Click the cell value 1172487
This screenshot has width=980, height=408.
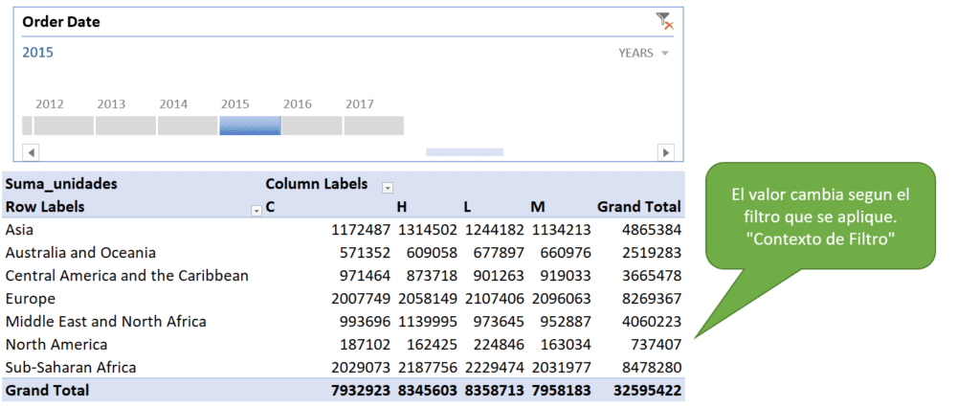click(361, 230)
